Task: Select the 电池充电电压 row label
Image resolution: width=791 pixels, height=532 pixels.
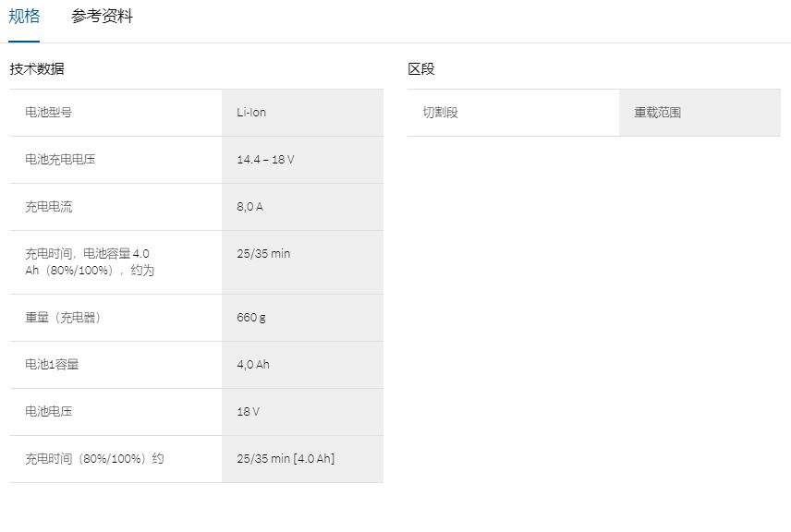Action: (x=60, y=160)
